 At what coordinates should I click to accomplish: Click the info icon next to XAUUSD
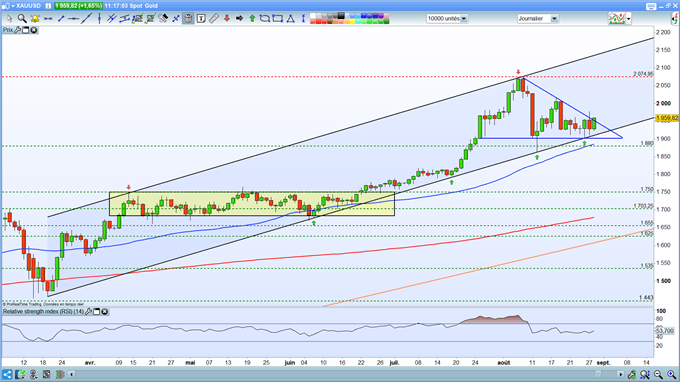point(48,6)
